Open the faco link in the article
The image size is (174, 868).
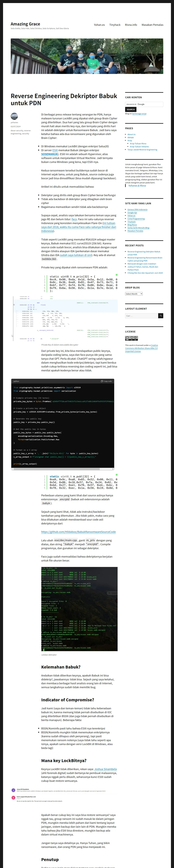(x=74, y=219)
